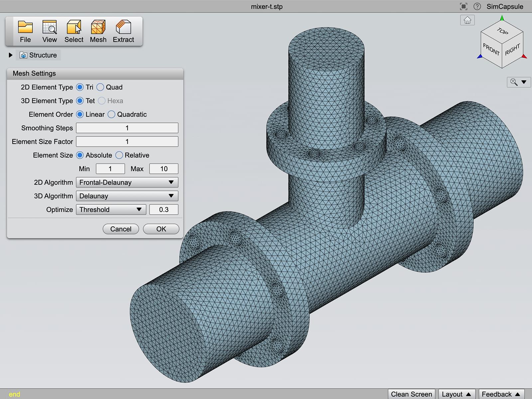
Task: Open the Layout menu
Action: point(456,394)
